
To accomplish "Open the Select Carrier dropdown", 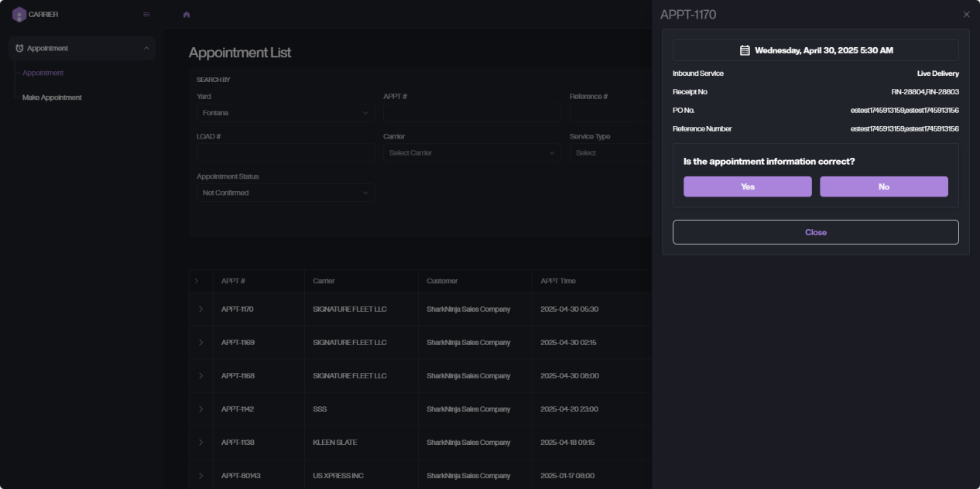I will coord(471,153).
